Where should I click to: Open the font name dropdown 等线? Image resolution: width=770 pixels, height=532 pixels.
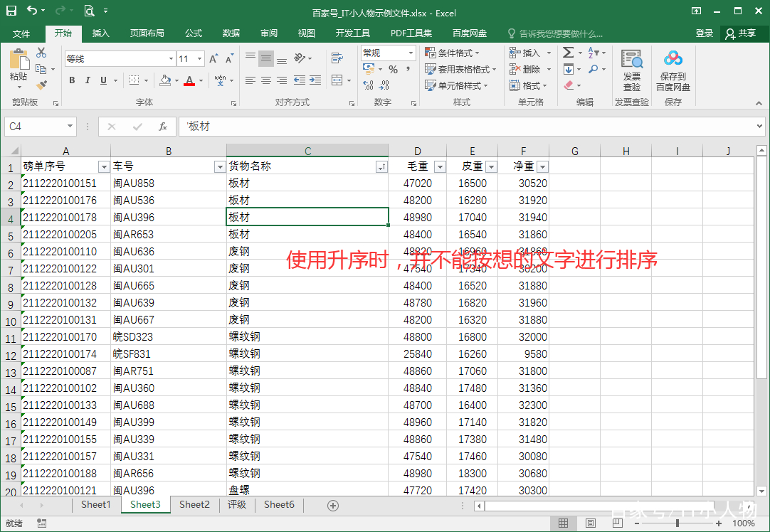(170, 59)
